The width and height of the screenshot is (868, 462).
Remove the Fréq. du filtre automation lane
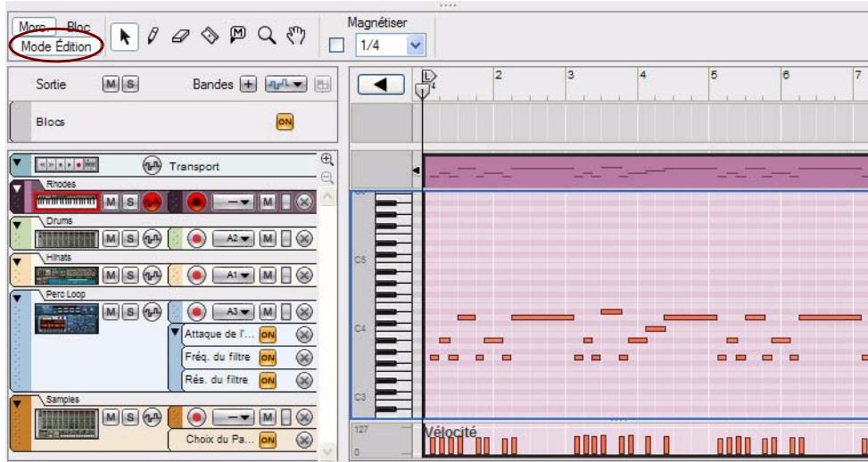tap(304, 358)
